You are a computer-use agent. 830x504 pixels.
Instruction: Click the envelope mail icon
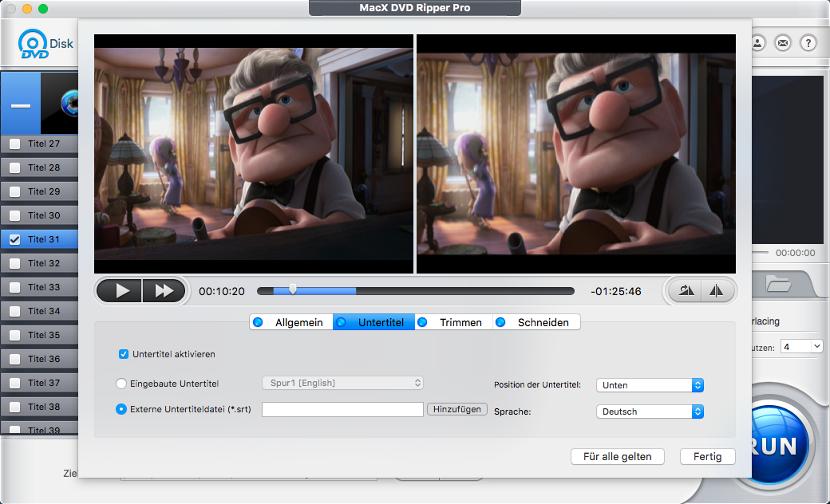[x=783, y=43]
